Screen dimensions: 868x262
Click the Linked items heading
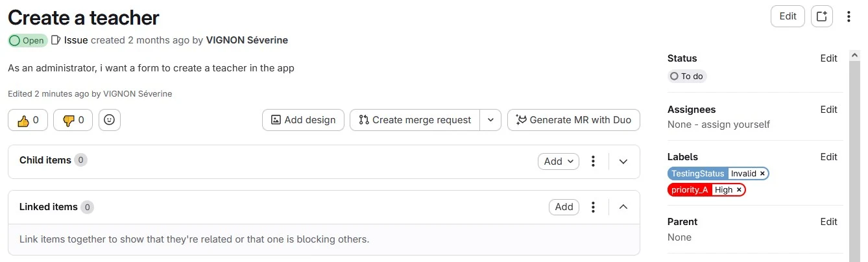[49, 207]
